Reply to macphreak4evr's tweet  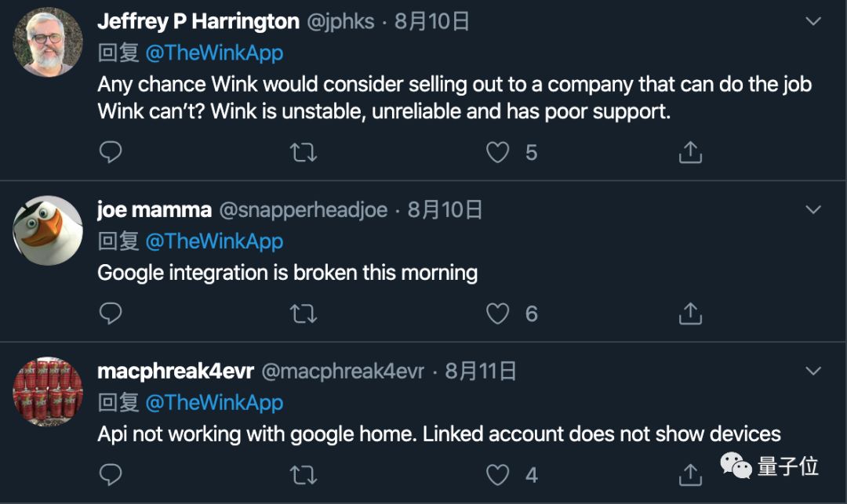click(111, 474)
